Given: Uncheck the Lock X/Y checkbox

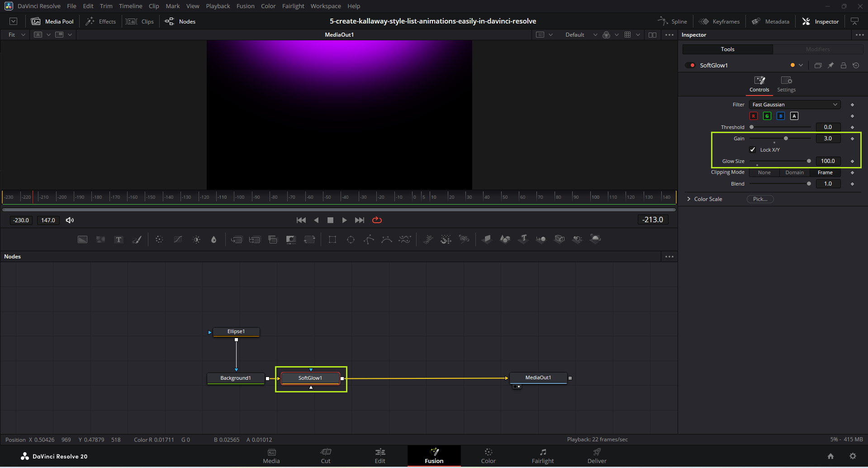Looking at the screenshot, I should tap(753, 150).
